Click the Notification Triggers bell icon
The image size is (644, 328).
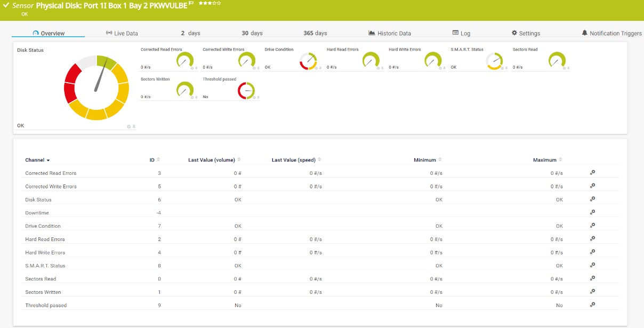[584, 33]
